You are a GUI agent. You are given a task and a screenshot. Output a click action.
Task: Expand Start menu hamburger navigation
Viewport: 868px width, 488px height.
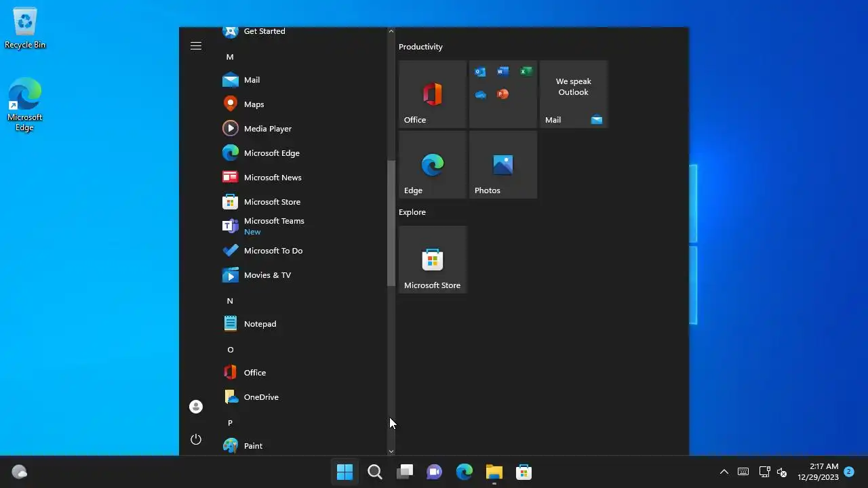(196, 46)
